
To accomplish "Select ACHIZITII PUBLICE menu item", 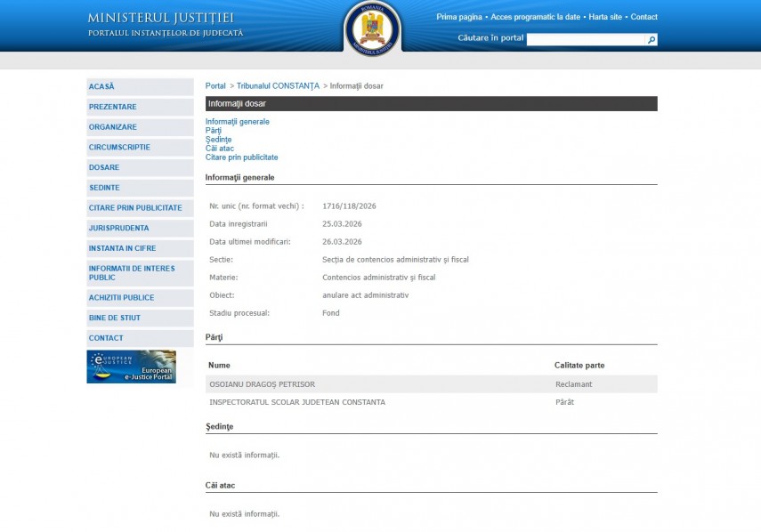I will coord(121,297).
